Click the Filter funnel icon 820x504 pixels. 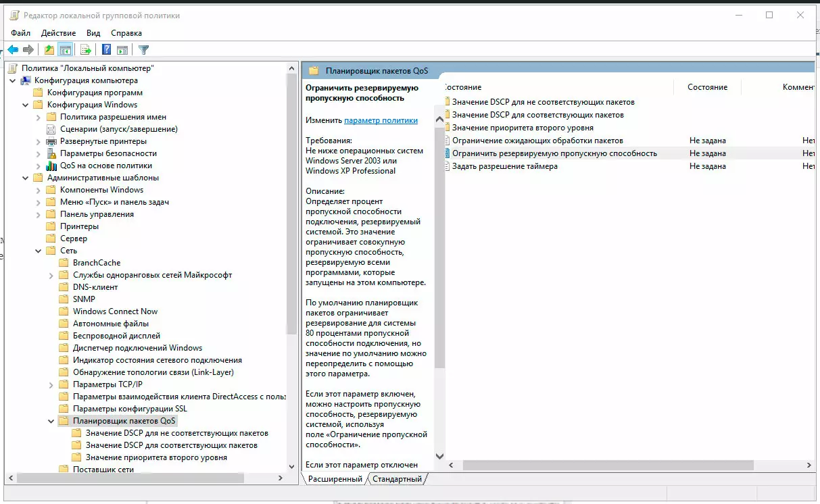(x=143, y=49)
